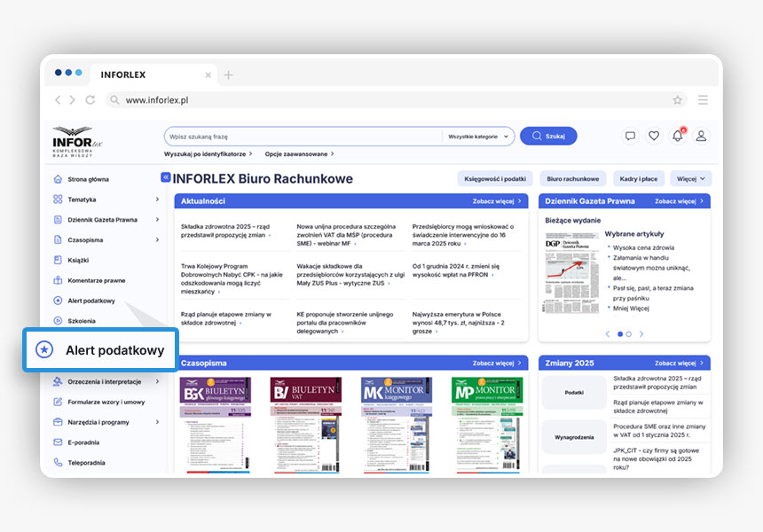Open Alert podatkowy in sidebar
Screen dimensions: 763x532
pos(90,301)
